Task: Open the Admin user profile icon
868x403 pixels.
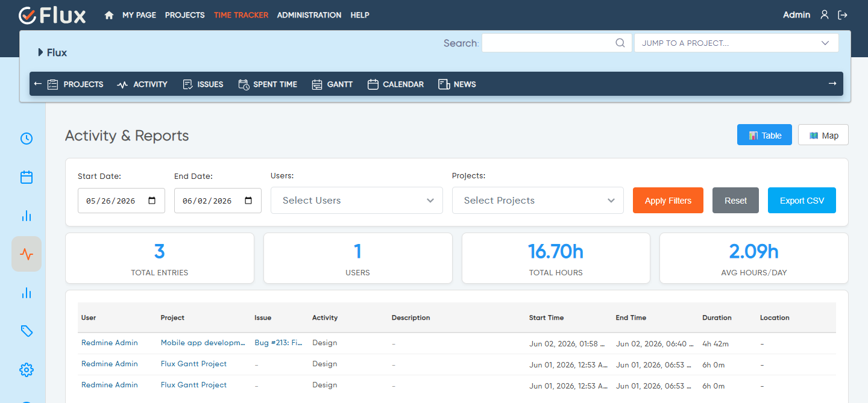Action: (825, 15)
